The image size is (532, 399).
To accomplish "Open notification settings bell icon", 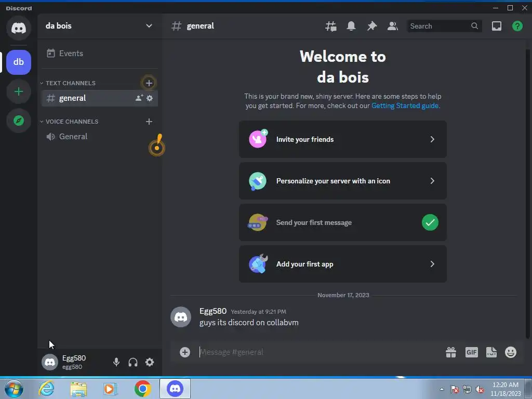I will pyautogui.click(x=351, y=26).
